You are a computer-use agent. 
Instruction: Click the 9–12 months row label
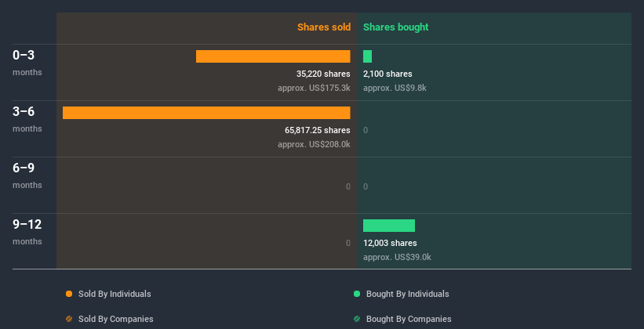(27, 232)
